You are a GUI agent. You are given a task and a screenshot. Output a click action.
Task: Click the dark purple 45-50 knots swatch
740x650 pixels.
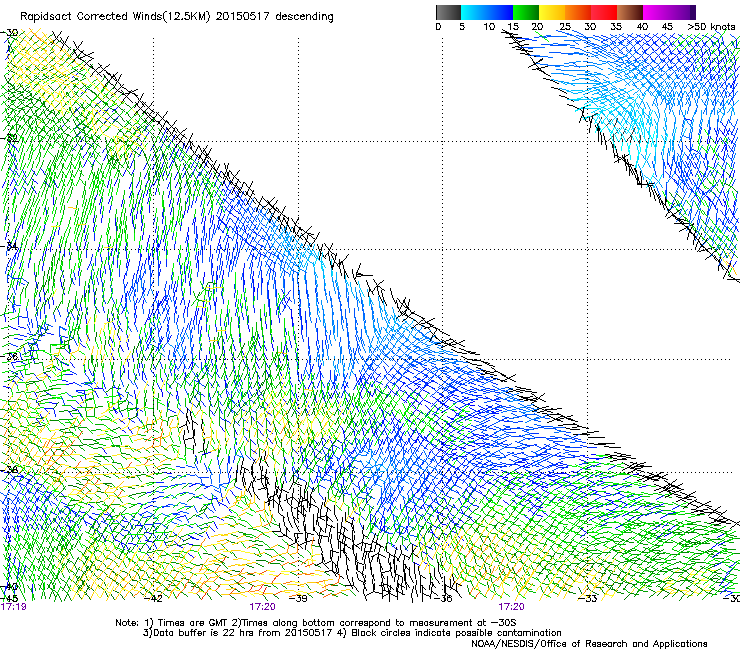[x=682, y=12]
